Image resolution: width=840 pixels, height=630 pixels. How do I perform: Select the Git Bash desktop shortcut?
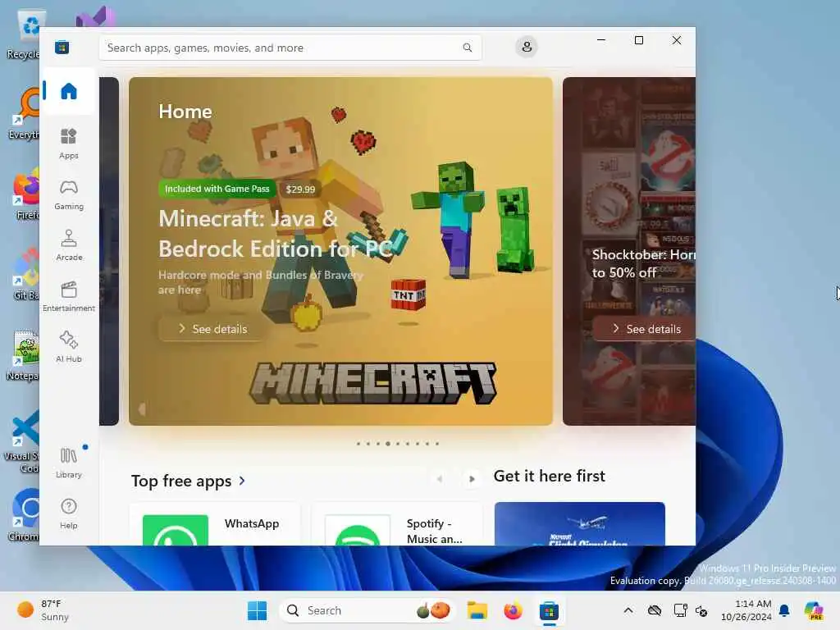[x=25, y=274]
